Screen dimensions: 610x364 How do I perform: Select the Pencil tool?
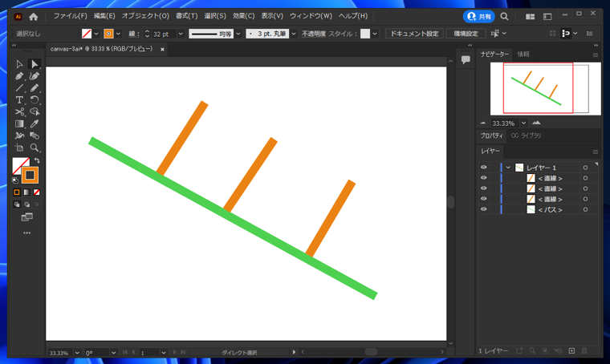(x=35, y=88)
